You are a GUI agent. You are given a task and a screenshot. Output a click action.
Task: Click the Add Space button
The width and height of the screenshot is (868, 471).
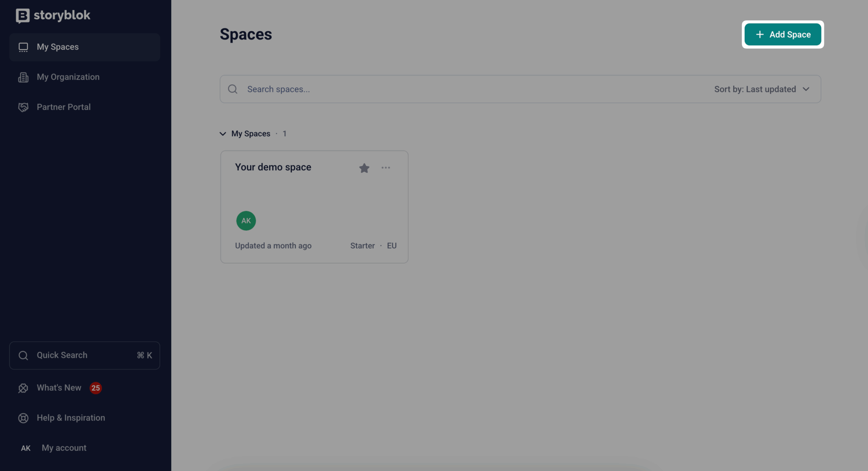point(782,35)
